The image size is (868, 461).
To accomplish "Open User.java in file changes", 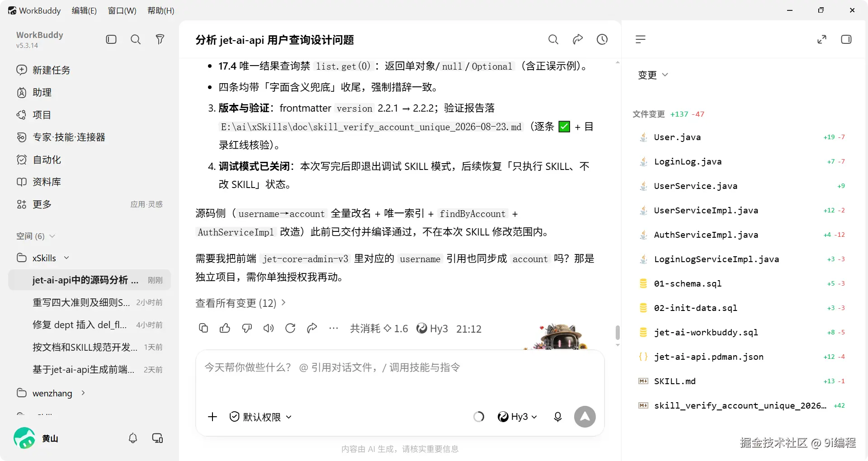I will (741, 137).
